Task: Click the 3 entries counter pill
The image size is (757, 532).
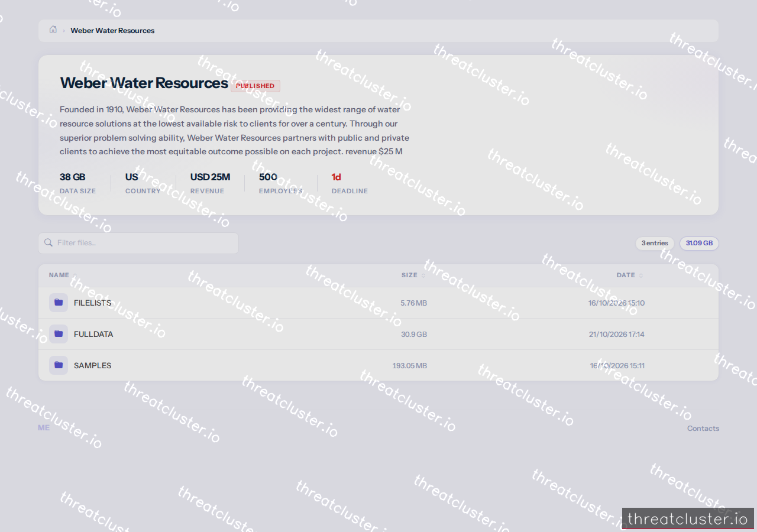Action: [655, 243]
